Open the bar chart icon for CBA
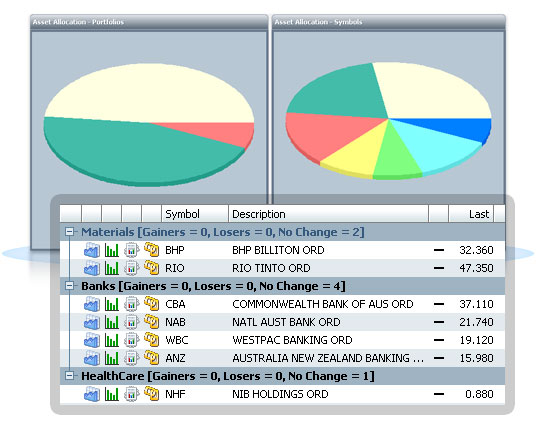Image resolution: width=550 pixels, height=437 pixels. 112,304
